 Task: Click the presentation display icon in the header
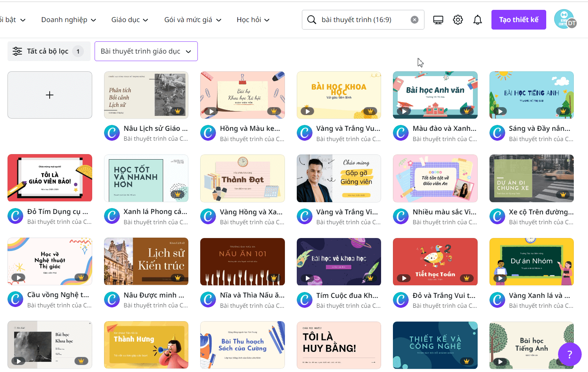pos(438,19)
